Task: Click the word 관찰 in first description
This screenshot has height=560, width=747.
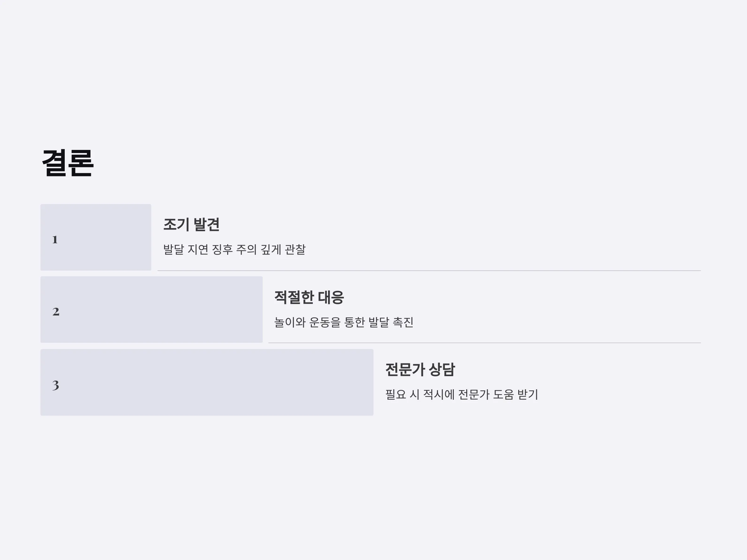Action: [295, 250]
